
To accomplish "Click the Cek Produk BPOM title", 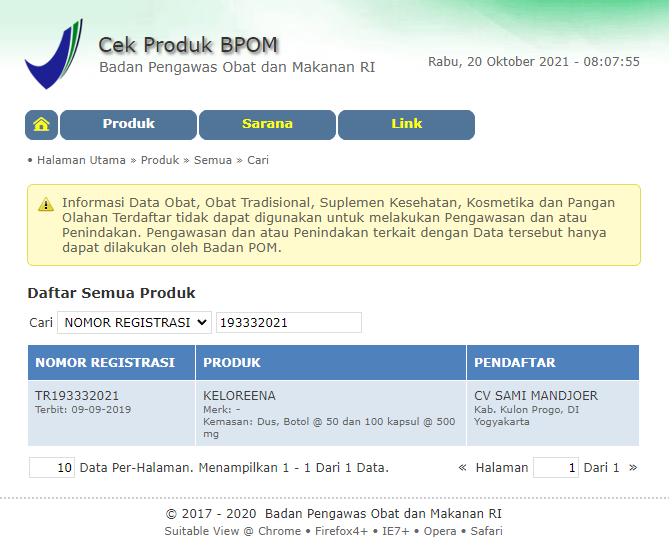I will (188, 45).
